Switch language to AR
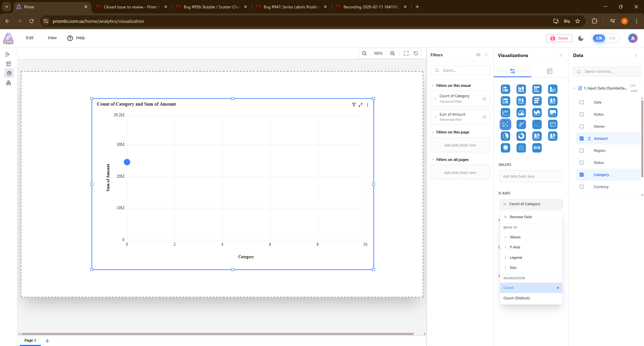Image resolution: width=644 pixels, height=346 pixels. pyautogui.click(x=612, y=38)
